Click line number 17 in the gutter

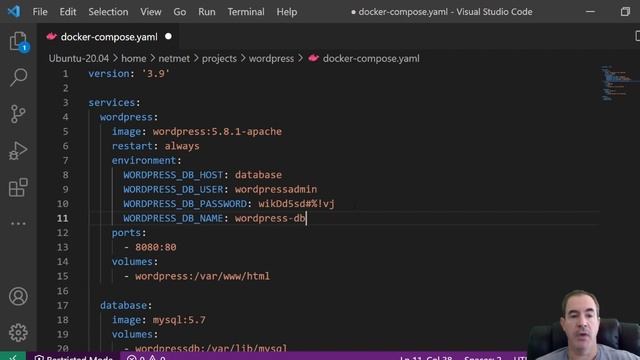coord(62,305)
